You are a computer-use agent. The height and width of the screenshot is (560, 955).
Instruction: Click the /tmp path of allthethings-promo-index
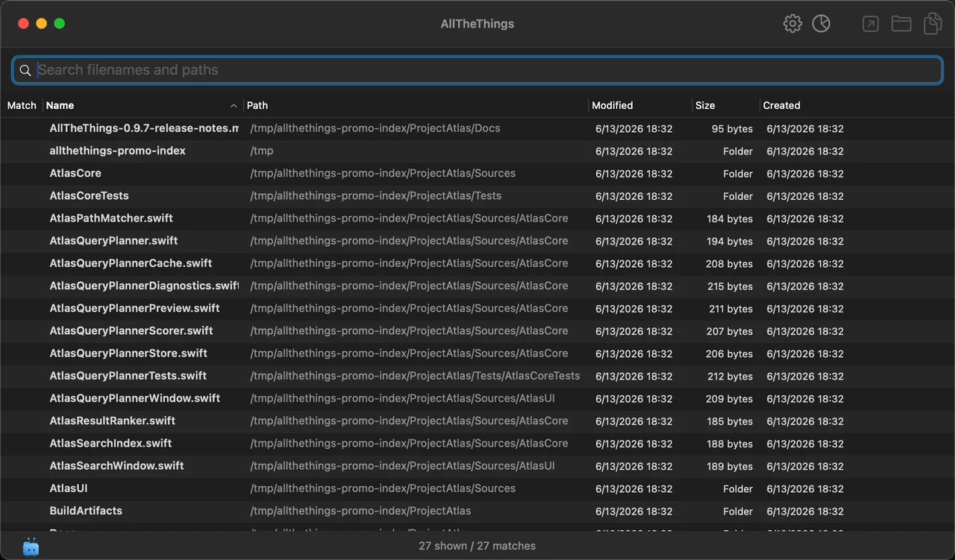pos(262,151)
